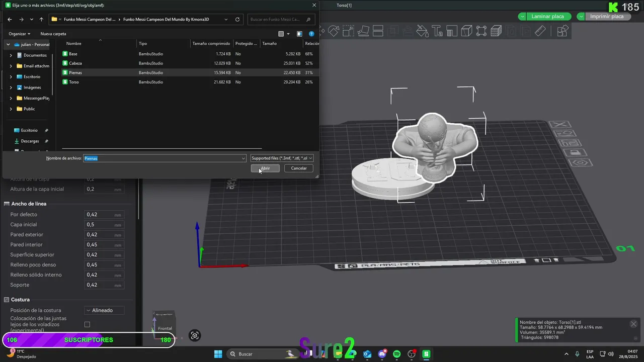
Task: Open the Windows Start menu
Action: pos(218,354)
